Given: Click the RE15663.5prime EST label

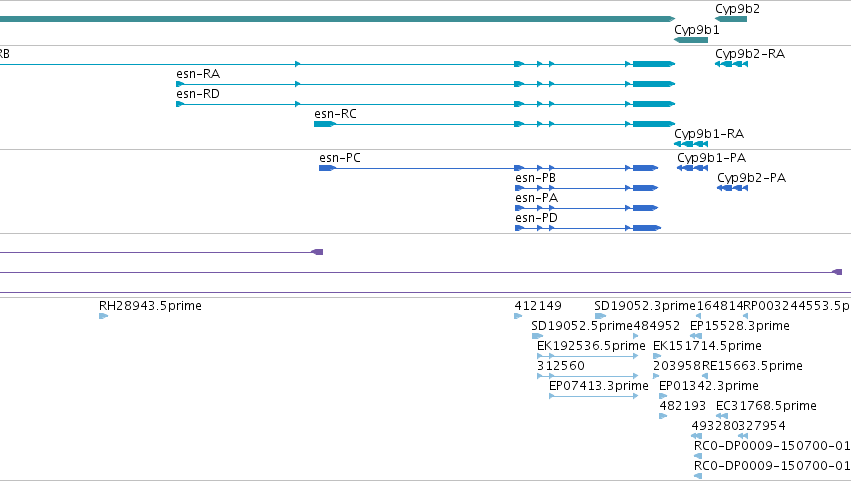Looking at the screenshot, I should pyautogui.click(x=752, y=366).
